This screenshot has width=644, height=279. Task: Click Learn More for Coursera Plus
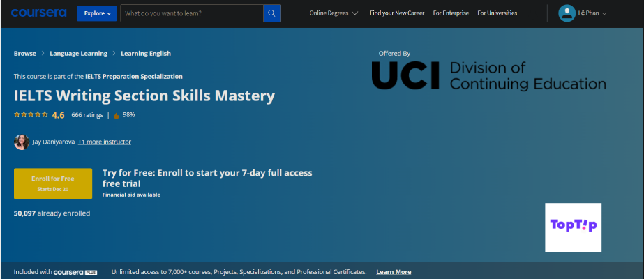point(394,272)
